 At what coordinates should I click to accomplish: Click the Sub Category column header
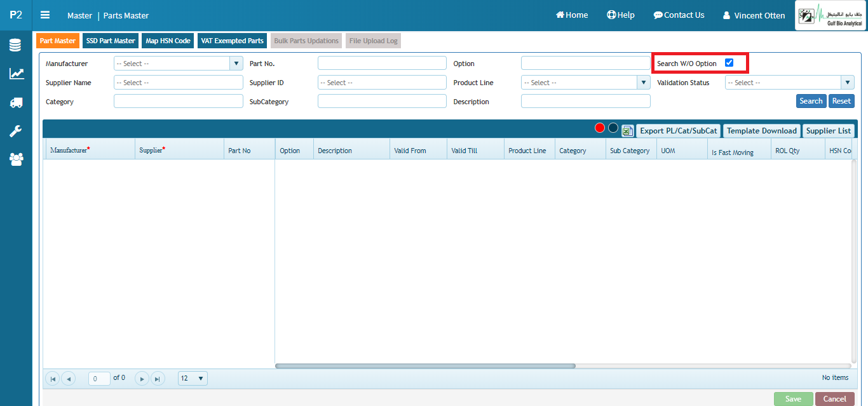point(631,150)
